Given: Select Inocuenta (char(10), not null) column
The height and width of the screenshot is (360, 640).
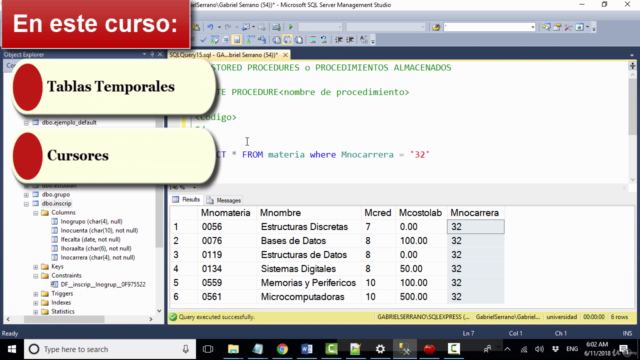Looking at the screenshot, I should click(x=99, y=230).
